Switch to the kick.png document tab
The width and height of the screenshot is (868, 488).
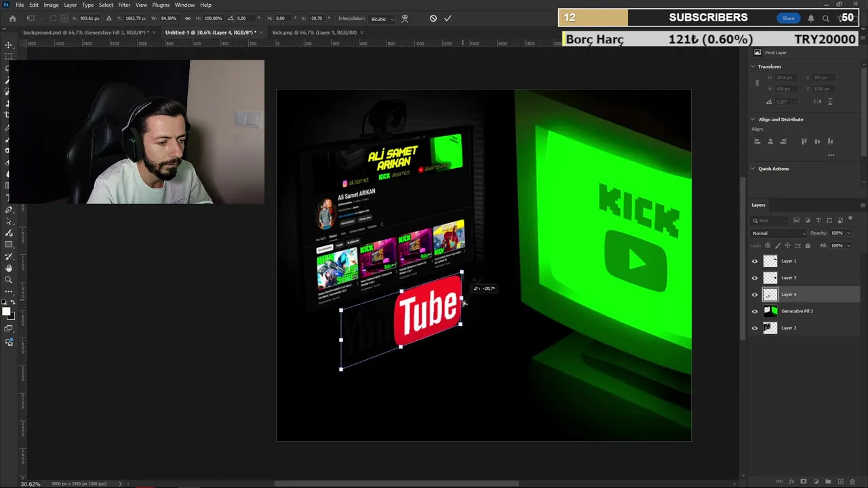pos(314,33)
